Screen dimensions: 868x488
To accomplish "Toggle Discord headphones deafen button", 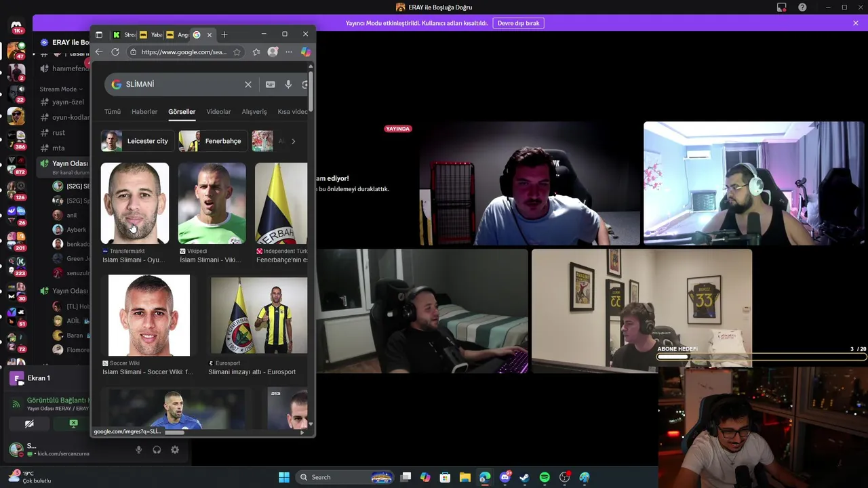I will click(x=157, y=449).
